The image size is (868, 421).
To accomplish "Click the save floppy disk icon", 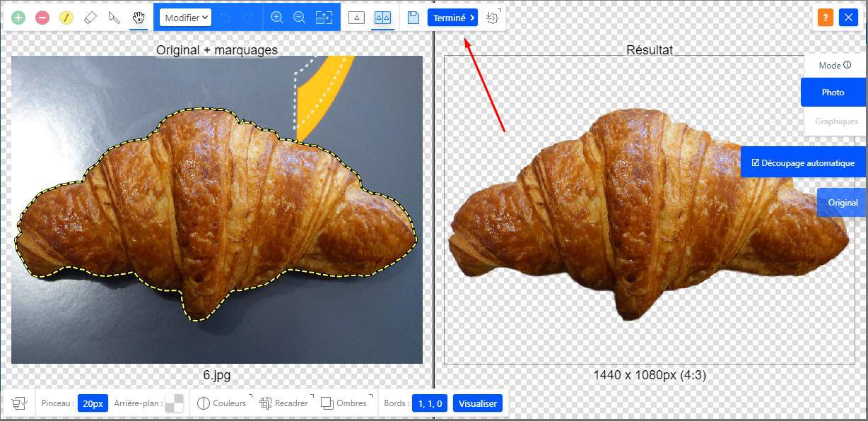I will coord(414,18).
